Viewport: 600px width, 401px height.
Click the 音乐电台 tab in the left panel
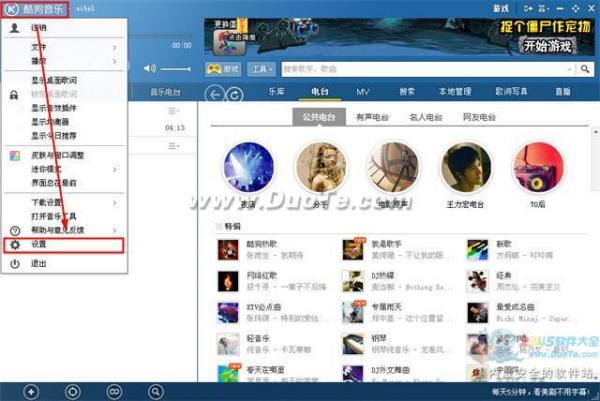pyautogui.click(x=165, y=92)
